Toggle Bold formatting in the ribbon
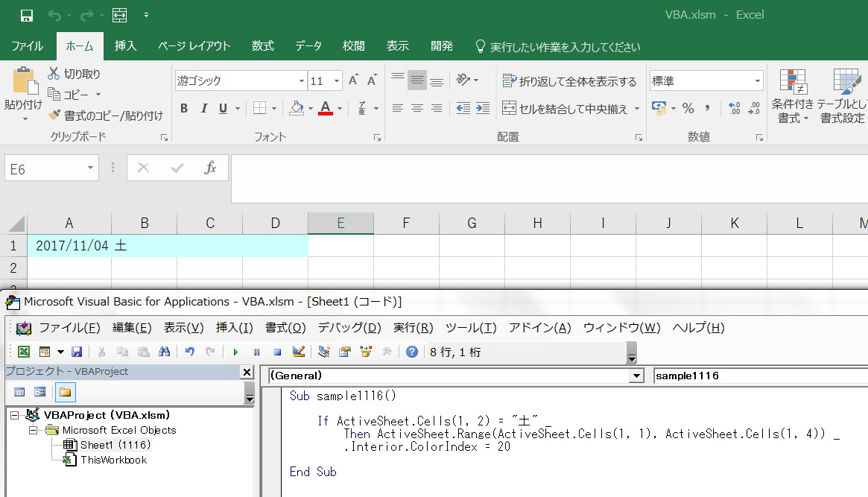This screenshot has width=868, height=497. click(x=184, y=109)
